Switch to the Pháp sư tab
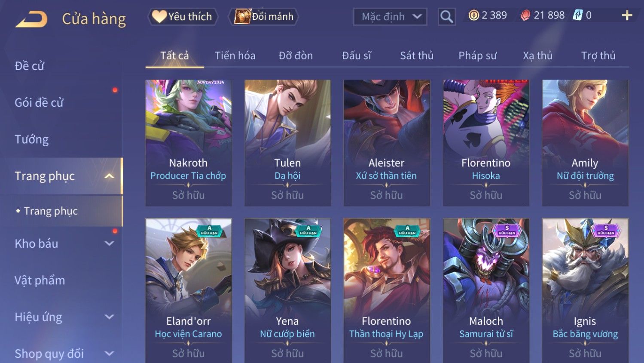Image resolution: width=644 pixels, height=363 pixels. [x=477, y=55]
